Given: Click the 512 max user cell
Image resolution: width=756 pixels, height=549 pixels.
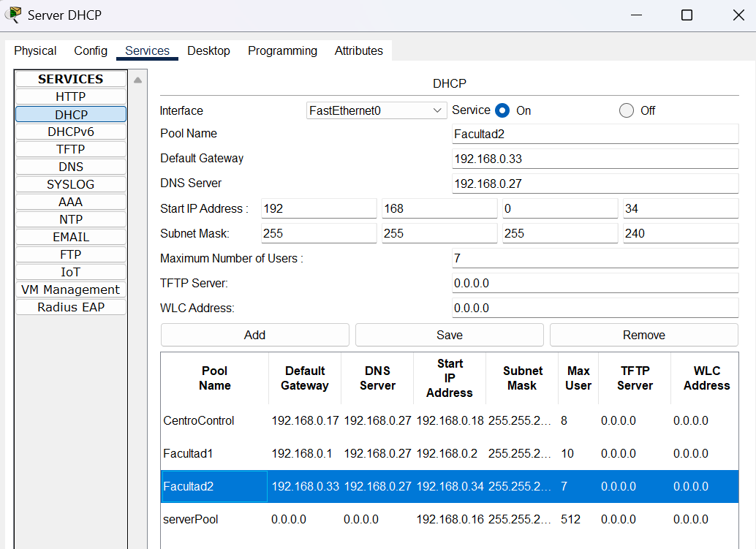Looking at the screenshot, I should (x=578, y=519).
